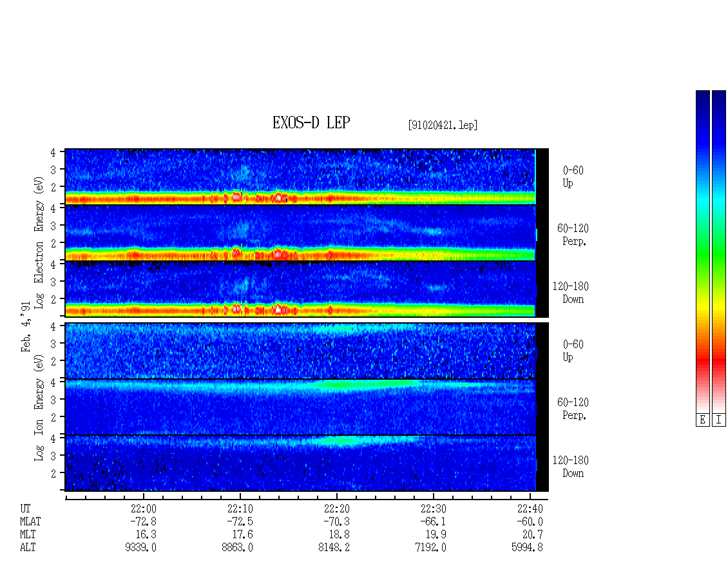728x564 pixels.
Task: Select the file name [91020421.lep]
Action: pyautogui.click(x=443, y=125)
